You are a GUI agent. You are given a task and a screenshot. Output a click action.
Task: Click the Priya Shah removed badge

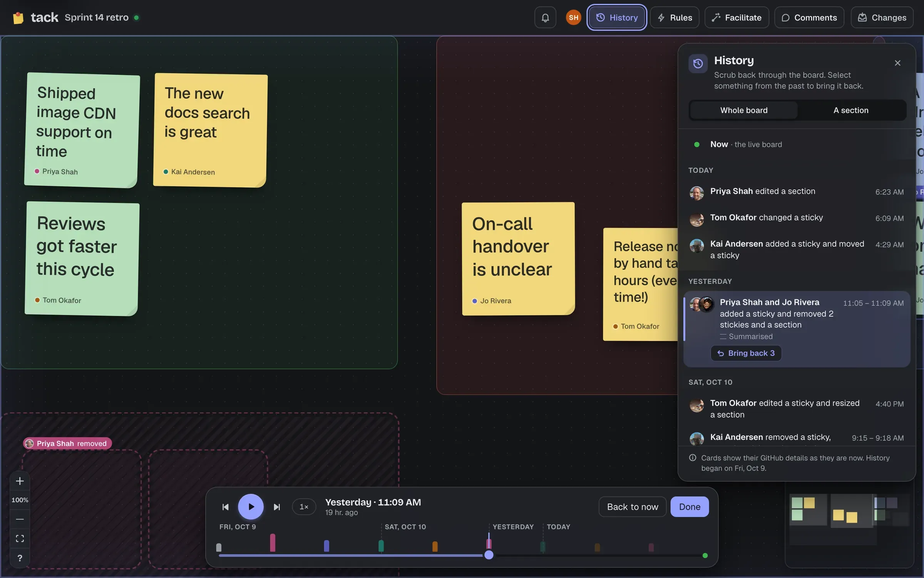67,443
